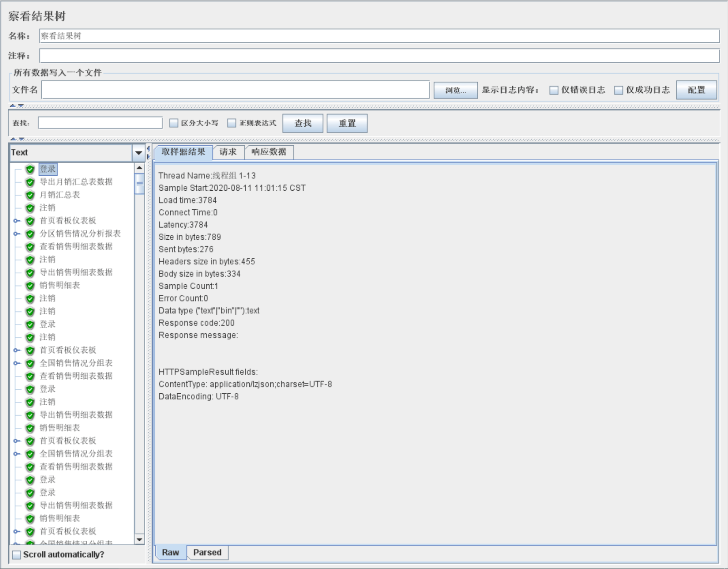Image resolution: width=728 pixels, height=569 pixels.
Task: Select the green success icon next to 月销汇总表
Action: coord(30,195)
